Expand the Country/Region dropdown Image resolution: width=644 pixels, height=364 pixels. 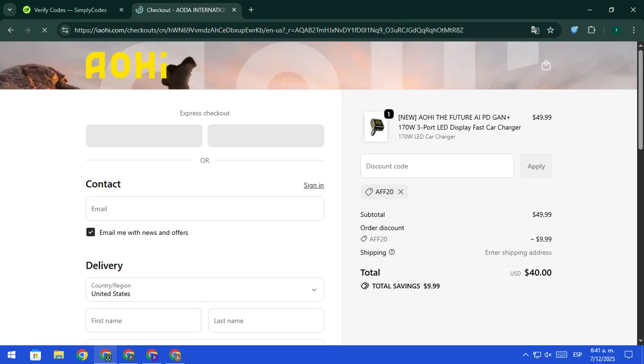click(x=205, y=290)
